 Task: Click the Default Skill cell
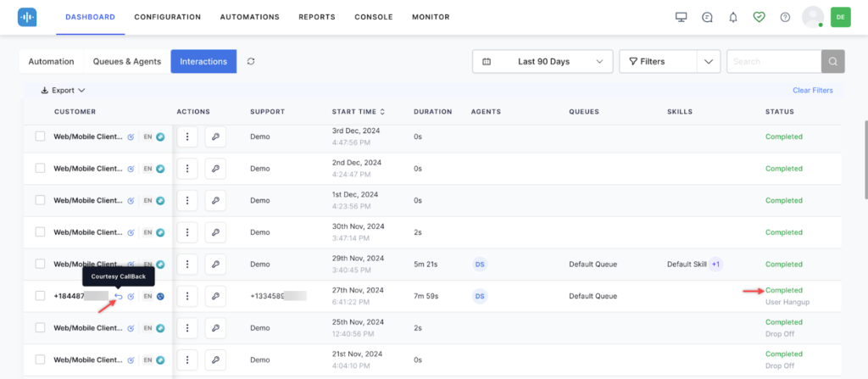tap(687, 265)
